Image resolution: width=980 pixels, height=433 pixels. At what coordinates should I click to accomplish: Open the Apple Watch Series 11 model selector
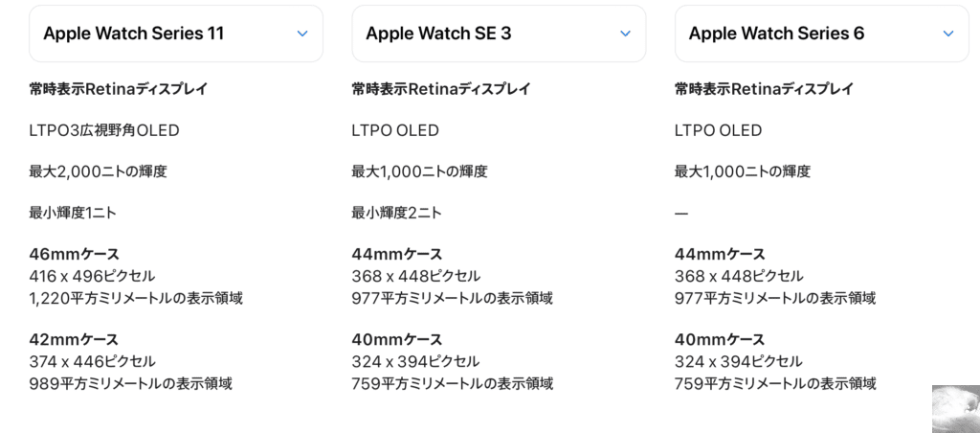click(175, 34)
